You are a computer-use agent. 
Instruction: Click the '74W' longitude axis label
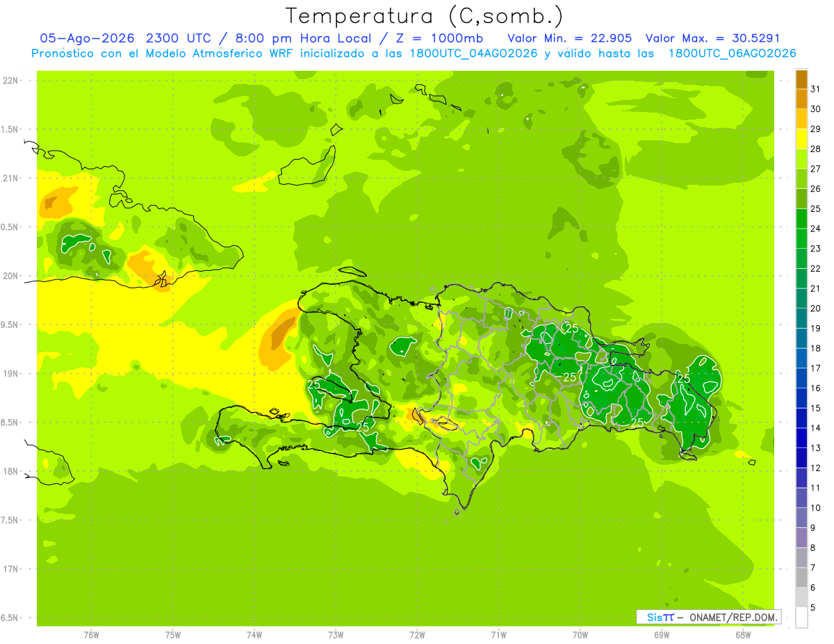[x=254, y=635]
